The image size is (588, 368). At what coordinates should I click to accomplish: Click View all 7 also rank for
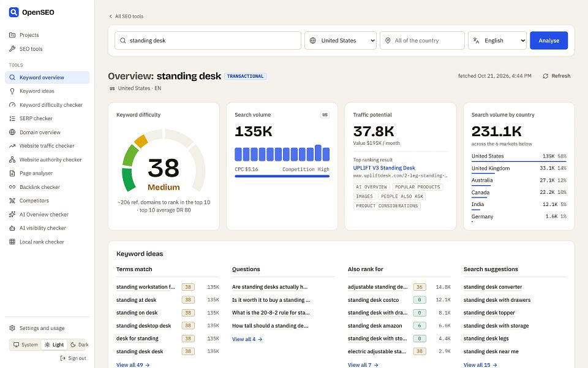coord(363,364)
